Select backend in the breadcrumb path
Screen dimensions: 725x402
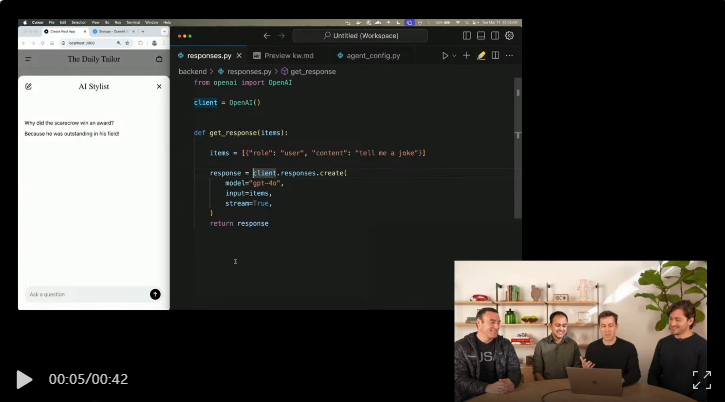click(x=192, y=72)
